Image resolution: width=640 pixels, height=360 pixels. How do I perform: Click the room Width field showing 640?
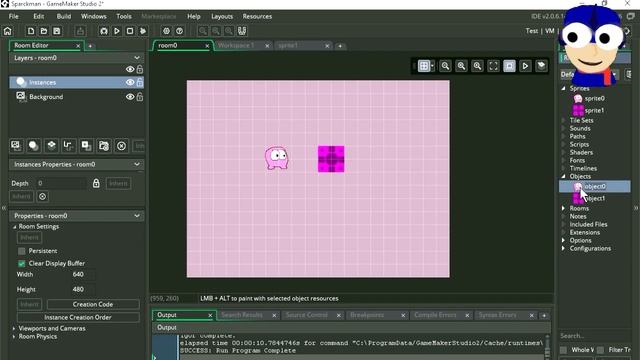click(82, 275)
